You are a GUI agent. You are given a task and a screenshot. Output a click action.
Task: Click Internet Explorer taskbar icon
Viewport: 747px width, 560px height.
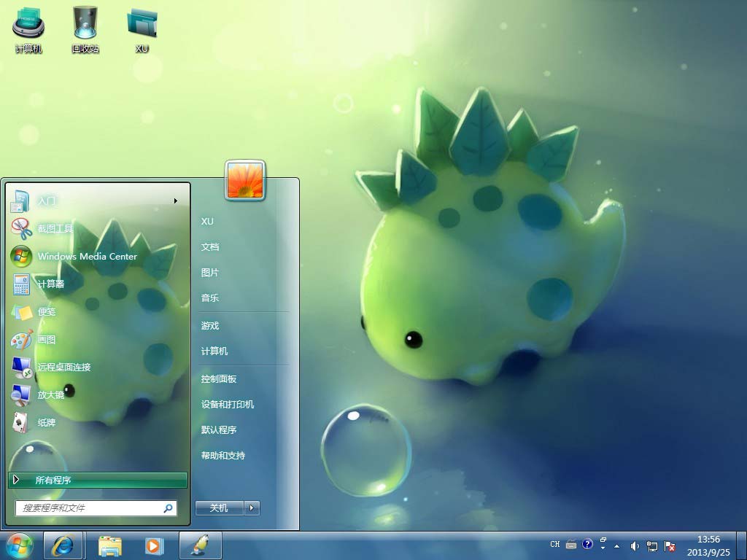coord(63,545)
